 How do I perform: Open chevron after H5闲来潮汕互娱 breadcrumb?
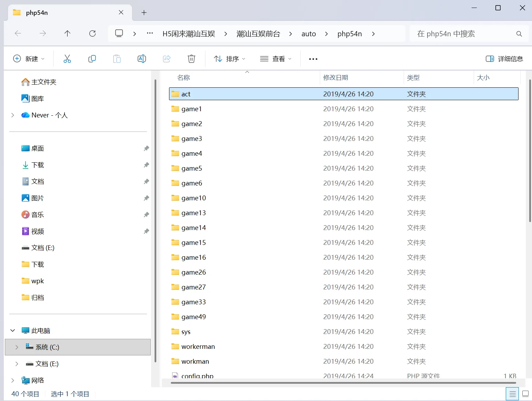coord(226,34)
